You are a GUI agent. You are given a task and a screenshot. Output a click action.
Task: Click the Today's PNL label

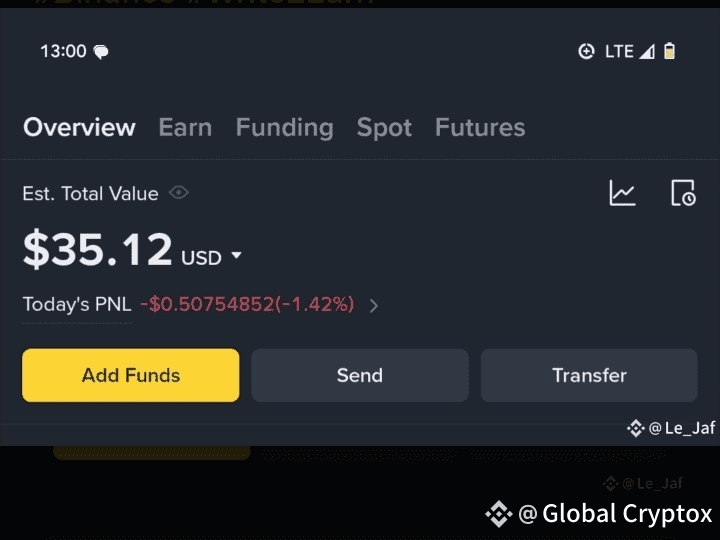point(77,304)
